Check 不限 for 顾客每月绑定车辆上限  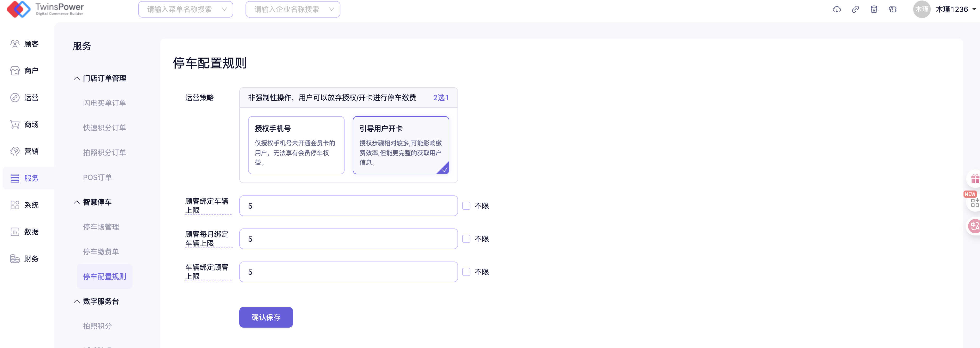pos(466,239)
